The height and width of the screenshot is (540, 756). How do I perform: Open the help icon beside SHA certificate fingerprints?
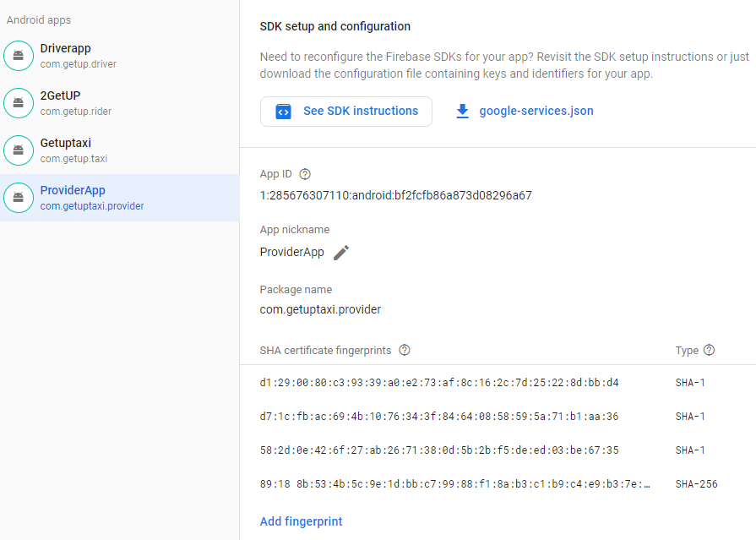coord(404,350)
